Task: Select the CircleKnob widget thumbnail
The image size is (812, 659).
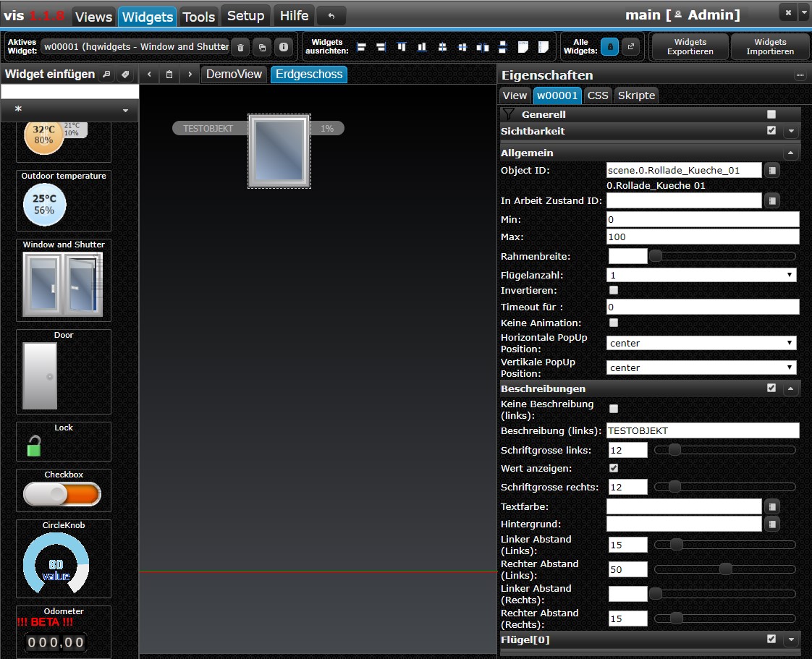Action: (x=64, y=559)
